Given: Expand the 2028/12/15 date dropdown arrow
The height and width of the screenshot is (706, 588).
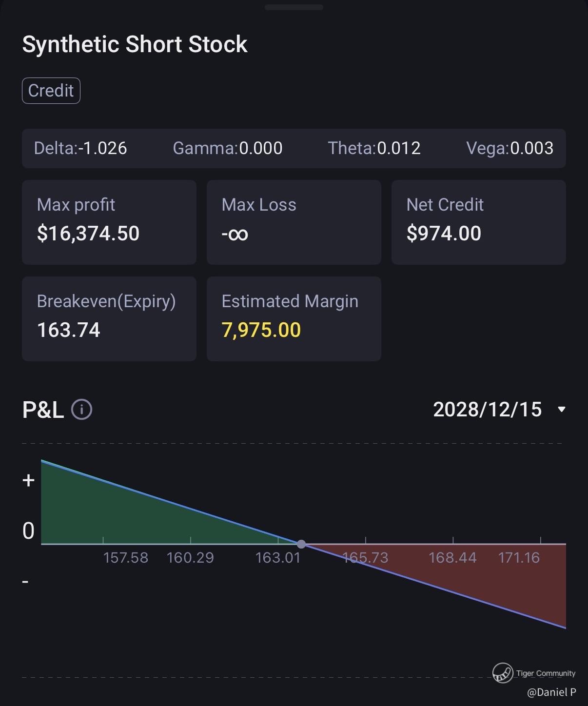Looking at the screenshot, I should point(562,410).
